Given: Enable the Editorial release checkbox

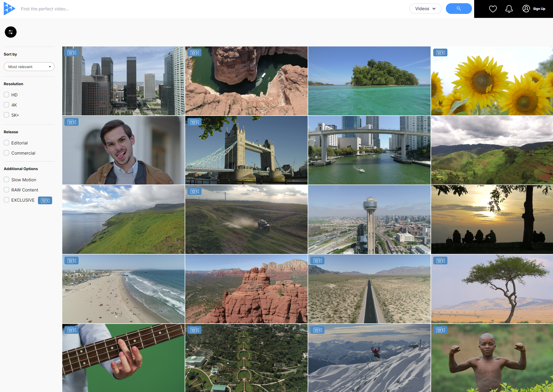Looking at the screenshot, I should coord(7,143).
